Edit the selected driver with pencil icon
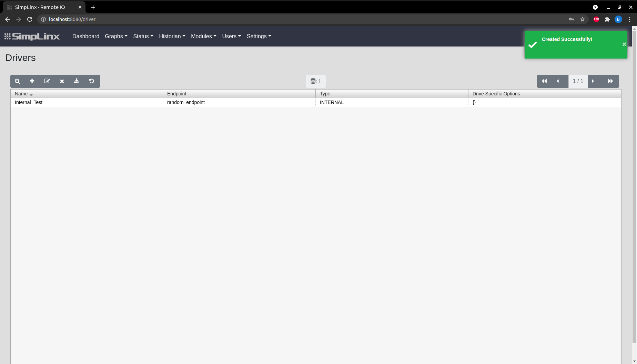 pos(47,81)
